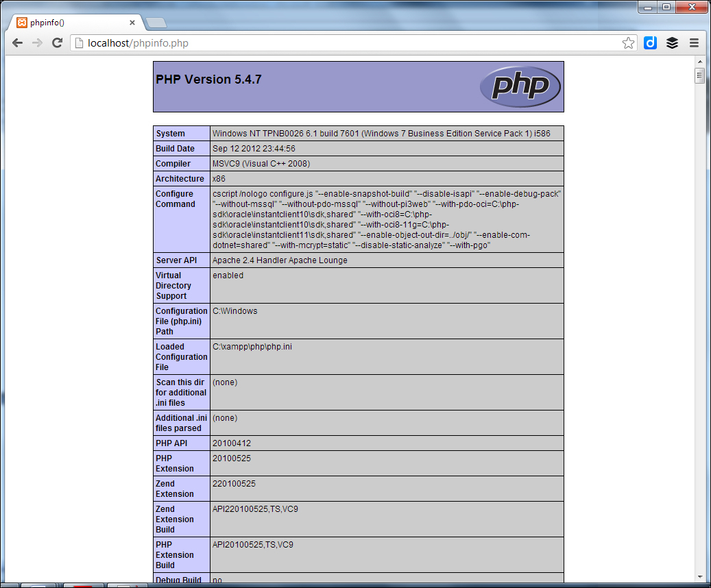Click the 'Configure Command' label
Screen dimensions: 711x588
(176, 199)
